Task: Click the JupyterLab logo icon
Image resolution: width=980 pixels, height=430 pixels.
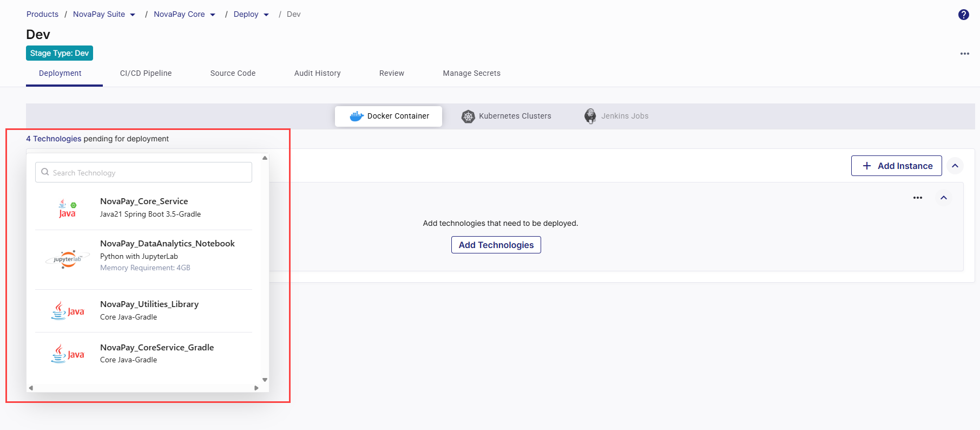Action: [x=68, y=259]
